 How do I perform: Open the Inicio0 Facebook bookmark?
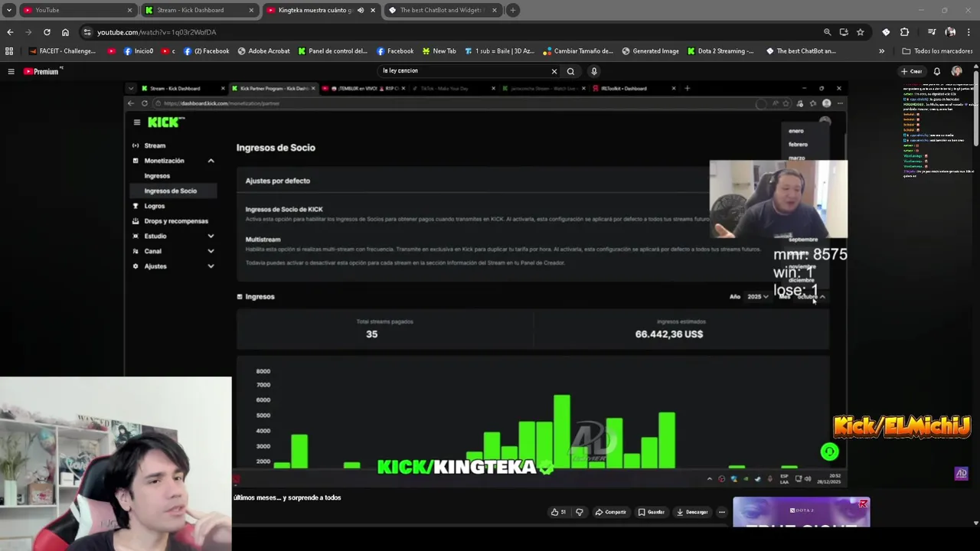(x=138, y=51)
